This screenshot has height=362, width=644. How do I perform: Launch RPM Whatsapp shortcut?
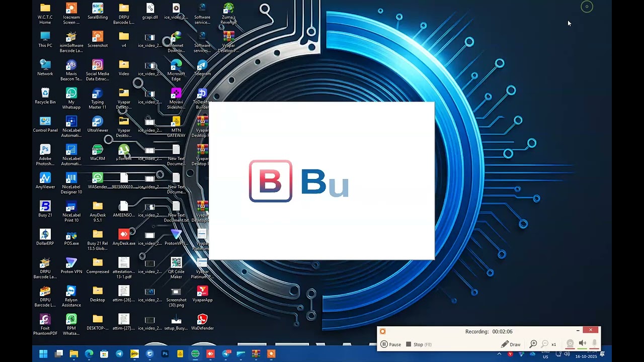pos(71,324)
